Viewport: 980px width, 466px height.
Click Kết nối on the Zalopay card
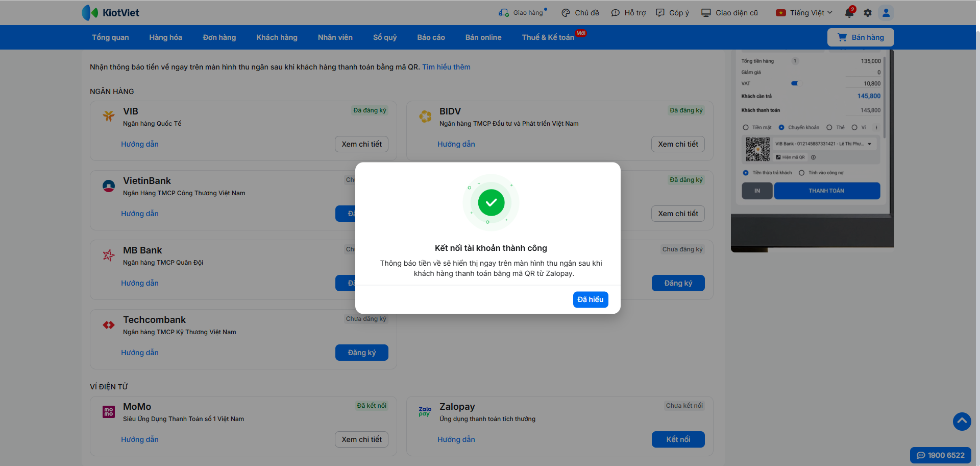678,439
